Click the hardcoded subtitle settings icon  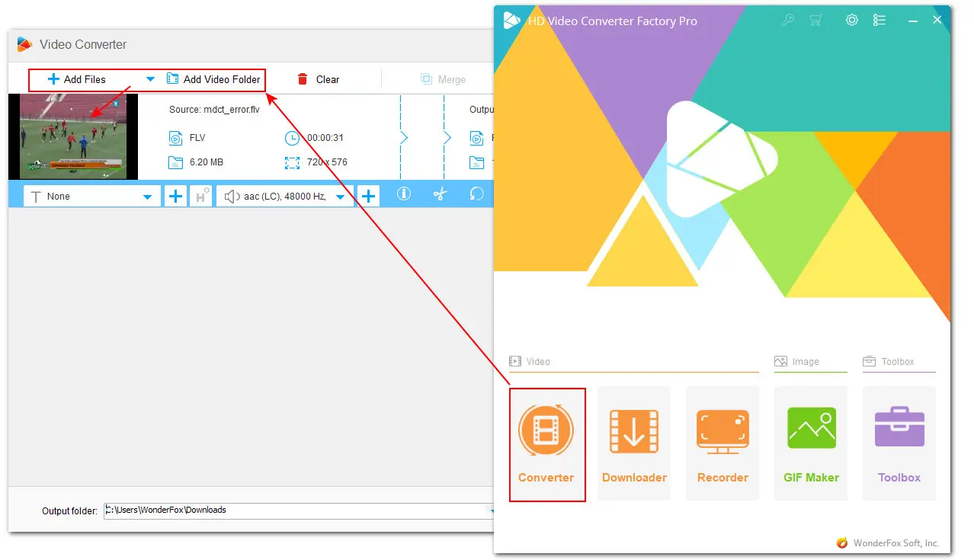(202, 197)
